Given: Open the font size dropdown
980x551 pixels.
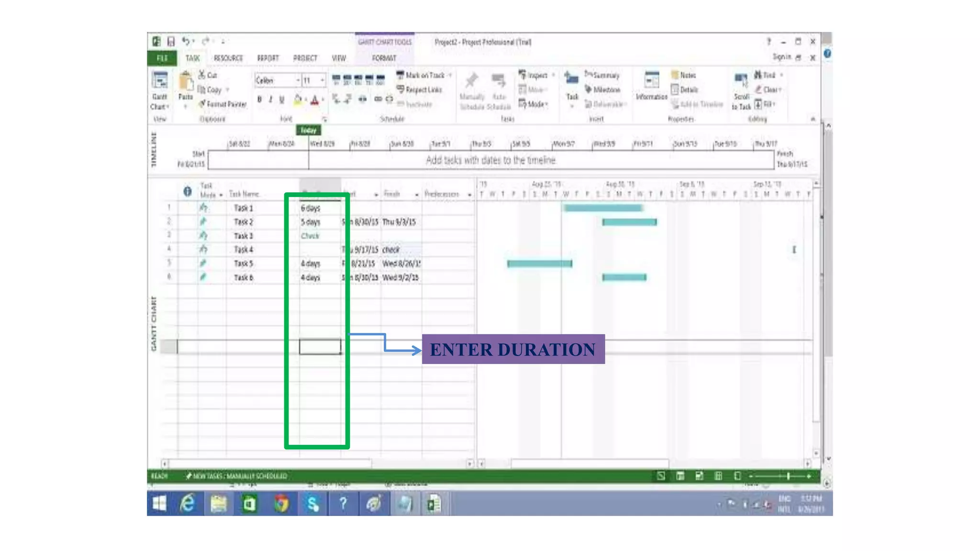Looking at the screenshot, I should pos(323,80).
